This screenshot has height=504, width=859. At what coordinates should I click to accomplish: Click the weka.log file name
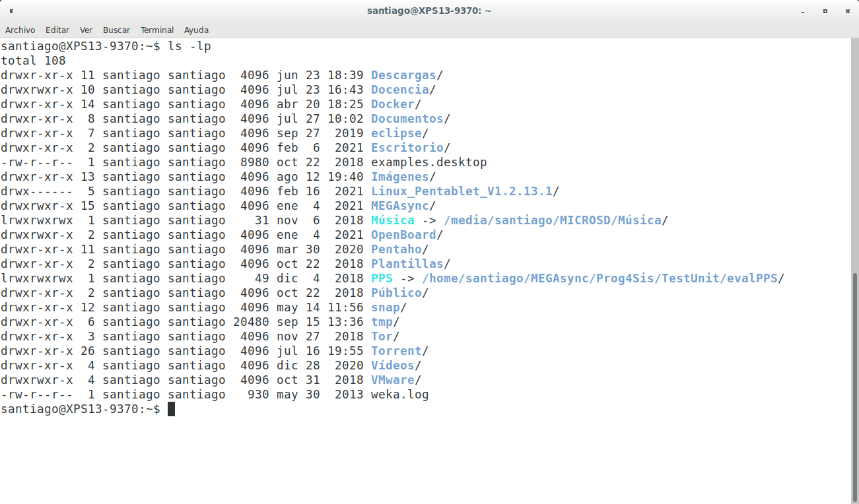tap(399, 394)
